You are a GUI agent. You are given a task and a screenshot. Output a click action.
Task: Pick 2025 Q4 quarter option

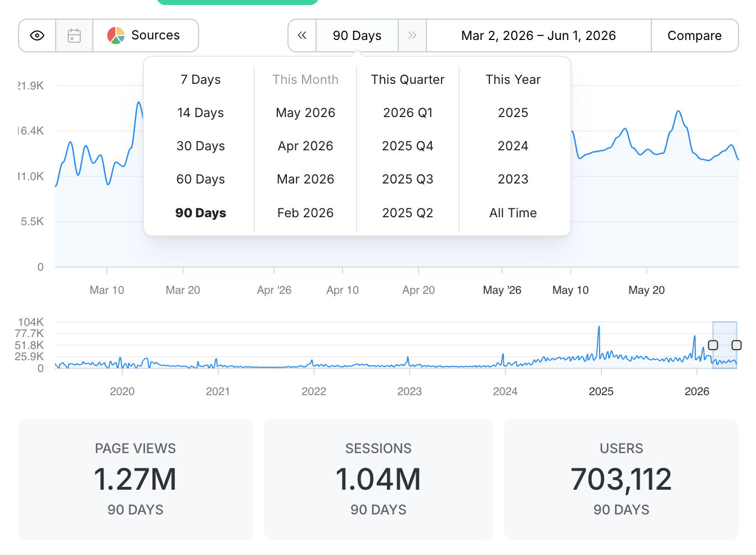pyautogui.click(x=408, y=146)
